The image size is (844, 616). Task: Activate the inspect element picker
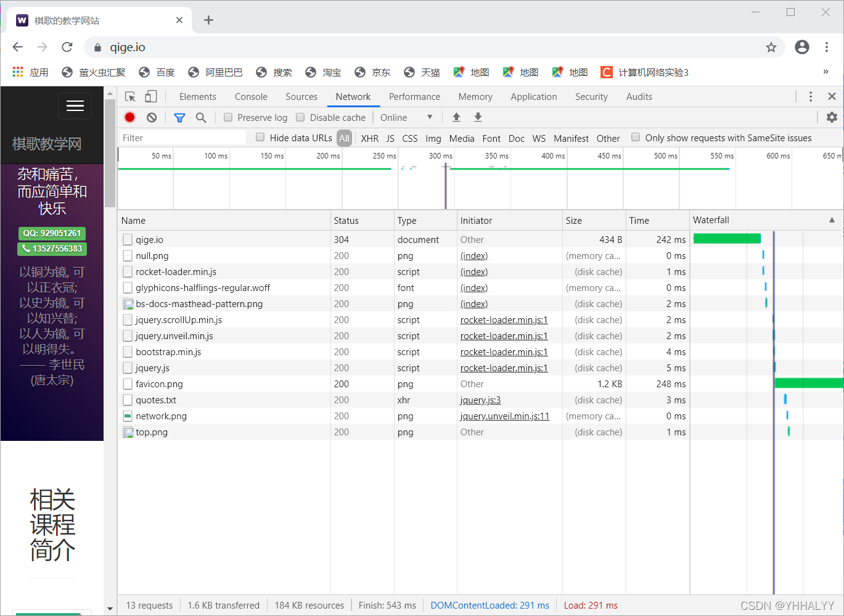click(130, 97)
